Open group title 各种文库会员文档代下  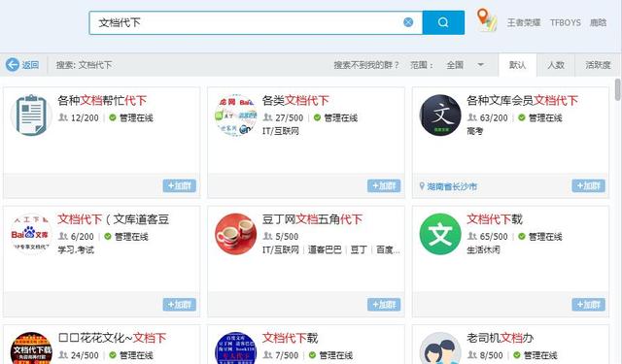523,100
